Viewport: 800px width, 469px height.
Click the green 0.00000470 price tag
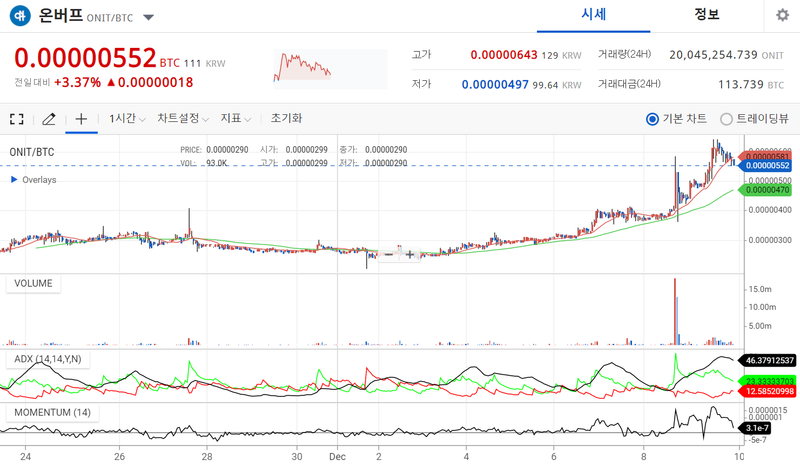point(767,190)
